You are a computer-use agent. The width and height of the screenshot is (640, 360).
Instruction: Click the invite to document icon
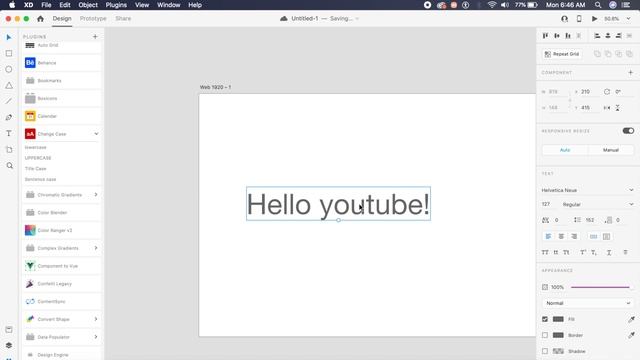[564, 19]
